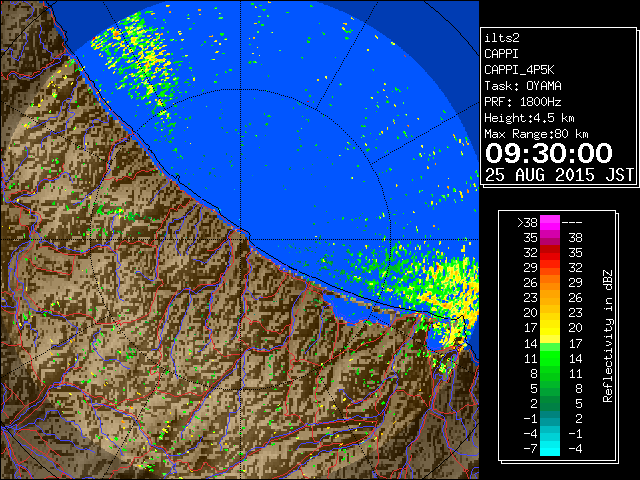The image size is (640, 480).
Task: Click the 'Task: OYAMA' line
Action: (x=523, y=86)
